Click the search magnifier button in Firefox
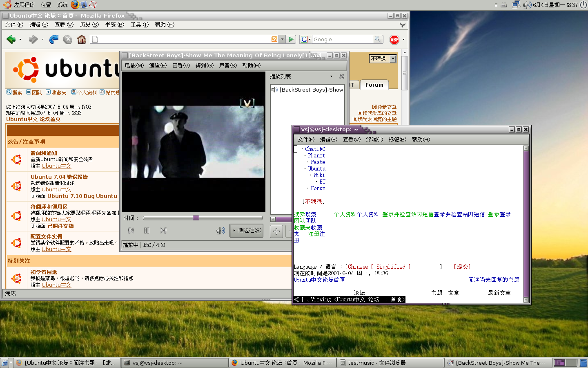The width and height of the screenshot is (588, 368). click(379, 39)
